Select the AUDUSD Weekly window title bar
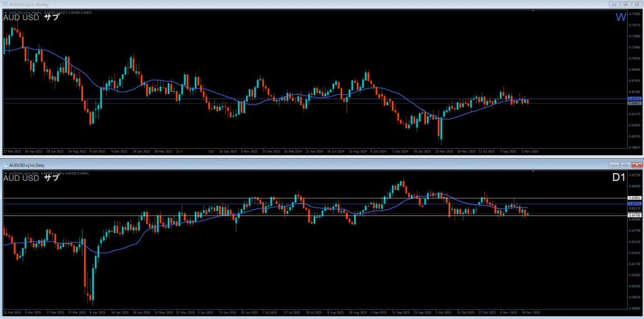644x319 pixels. click(252, 4)
